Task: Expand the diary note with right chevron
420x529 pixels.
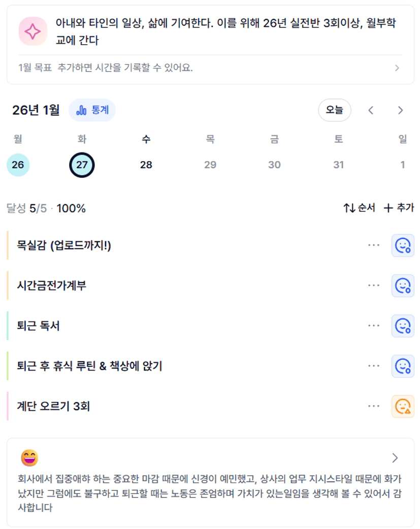Action: tap(395, 458)
